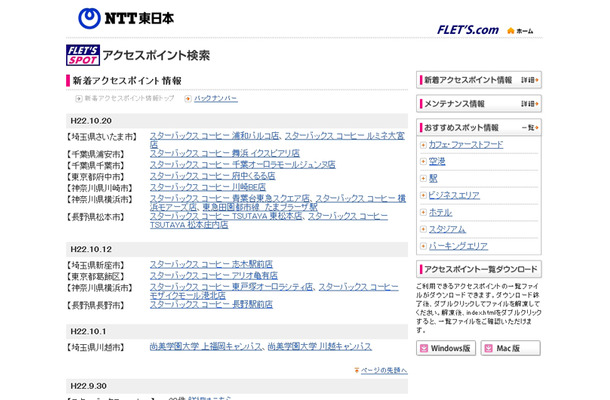This screenshot has width=610, height=400.
Task: Open スターバックス 千葉オーロラモールジュンヌ店 link
Action: [x=243, y=165]
